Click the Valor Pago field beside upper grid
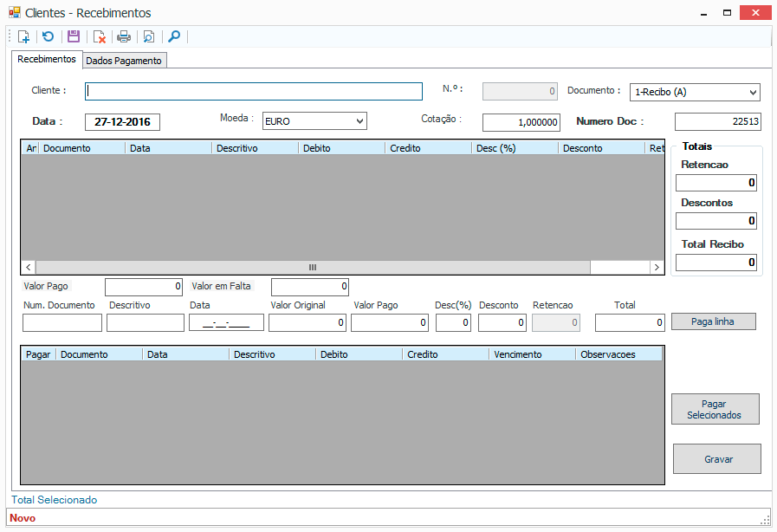This screenshot has height=532, width=777. [144, 287]
